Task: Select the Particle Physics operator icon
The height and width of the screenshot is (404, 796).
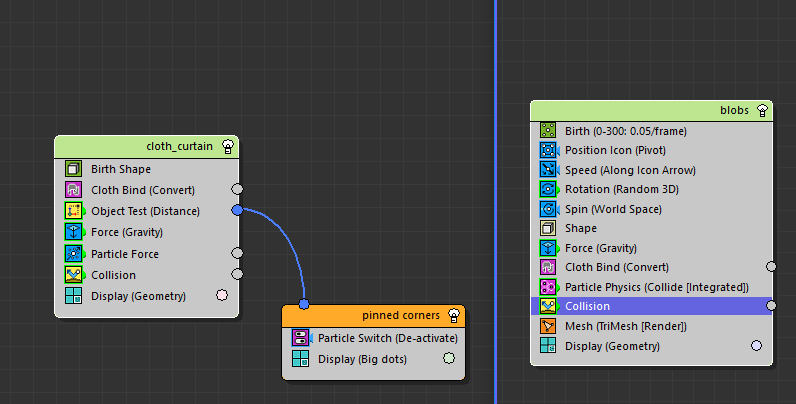Action: click(x=547, y=287)
